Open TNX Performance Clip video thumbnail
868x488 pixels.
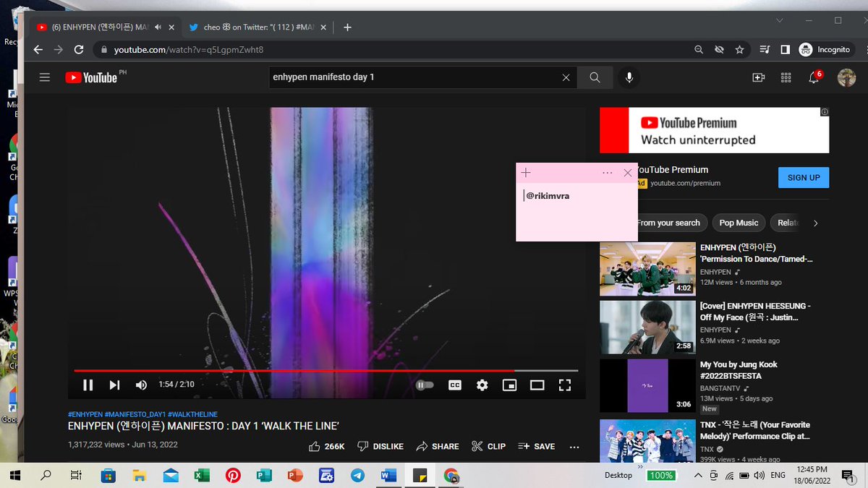(647, 441)
